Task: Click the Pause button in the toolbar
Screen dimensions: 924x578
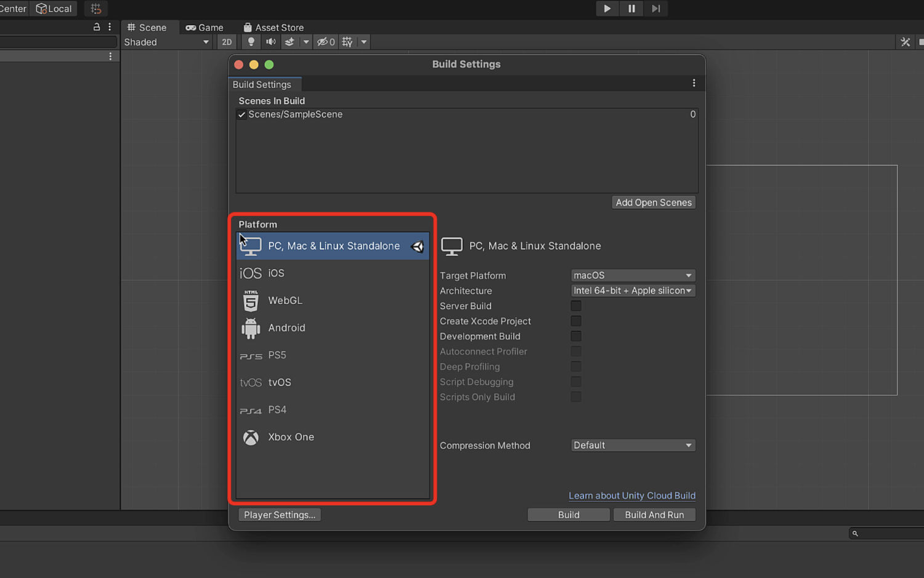Action: (631, 9)
